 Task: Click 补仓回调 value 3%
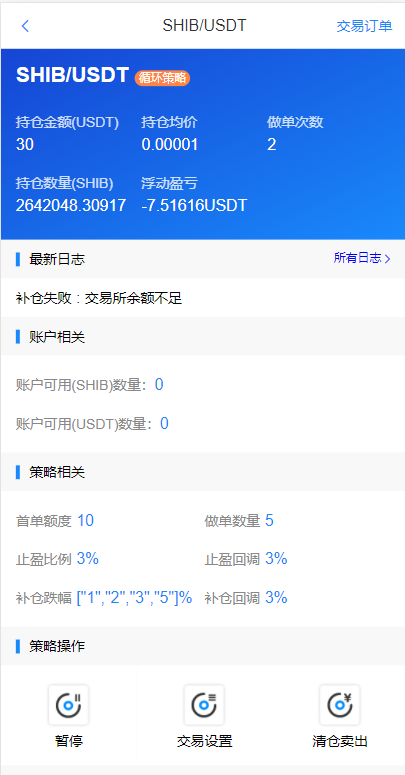point(276,598)
